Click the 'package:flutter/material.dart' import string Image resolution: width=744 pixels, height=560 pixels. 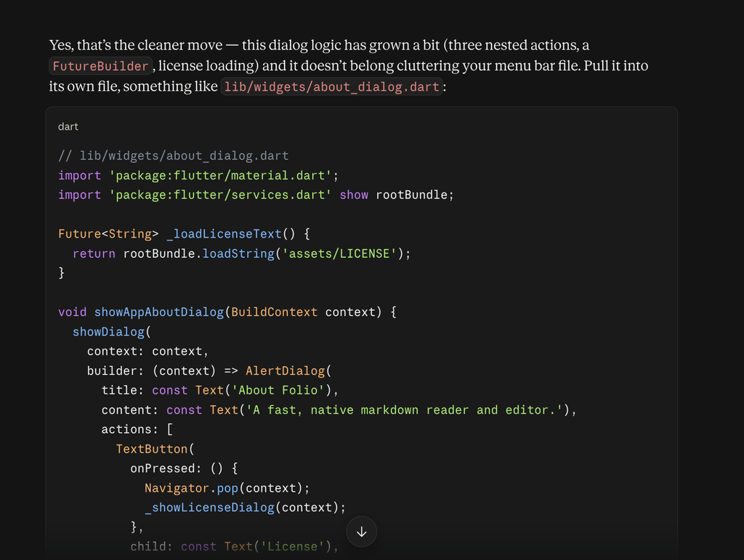(220, 176)
